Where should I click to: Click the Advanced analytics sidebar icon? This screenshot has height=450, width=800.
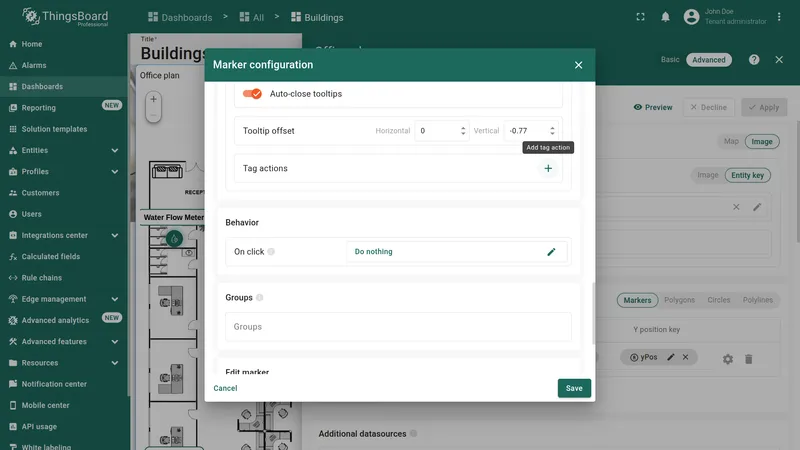pyautogui.click(x=13, y=320)
